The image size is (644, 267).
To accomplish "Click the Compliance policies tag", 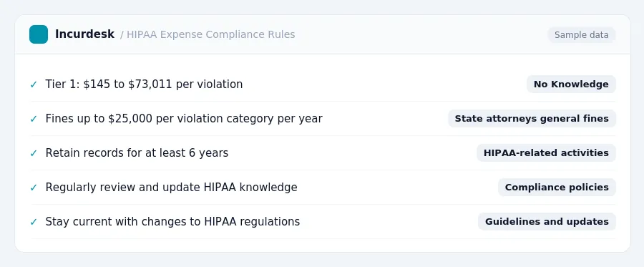I will coord(557,188).
